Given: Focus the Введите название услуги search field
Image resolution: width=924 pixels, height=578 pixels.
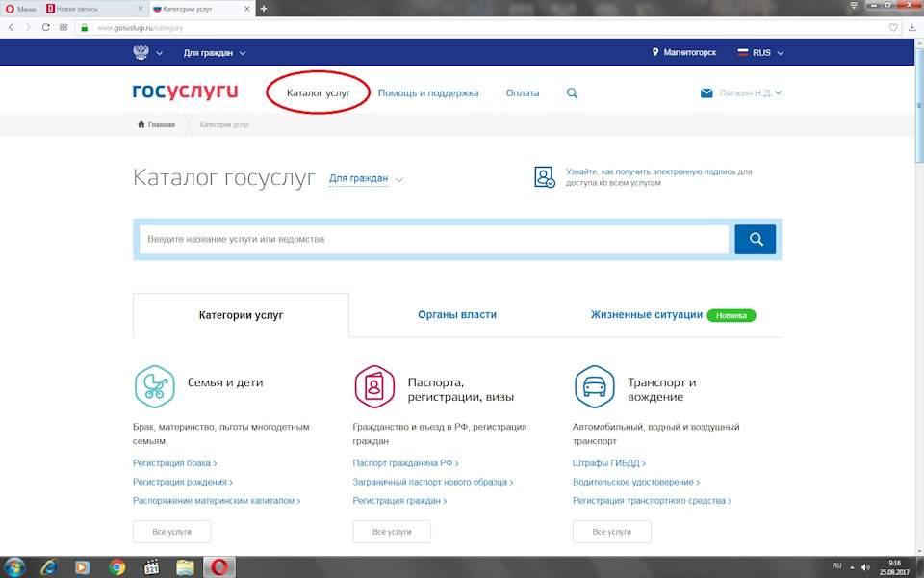Looking at the screenshot, I should coord(434,239).
